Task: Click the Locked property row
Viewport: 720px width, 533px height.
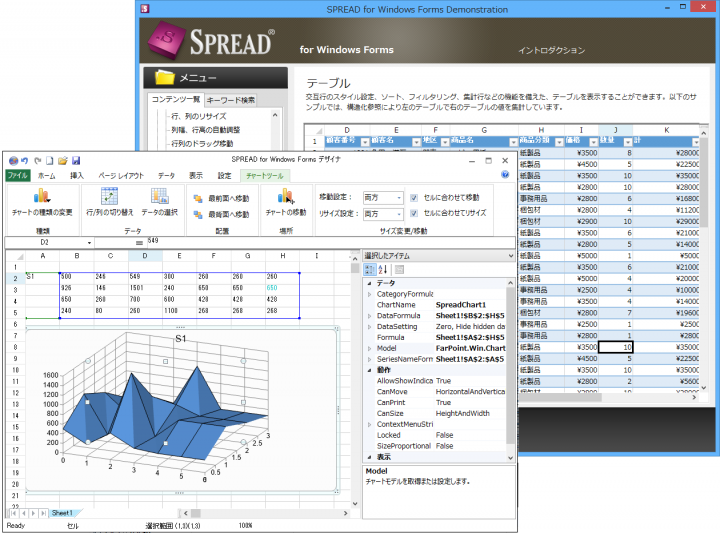Action: coord(434,435)
